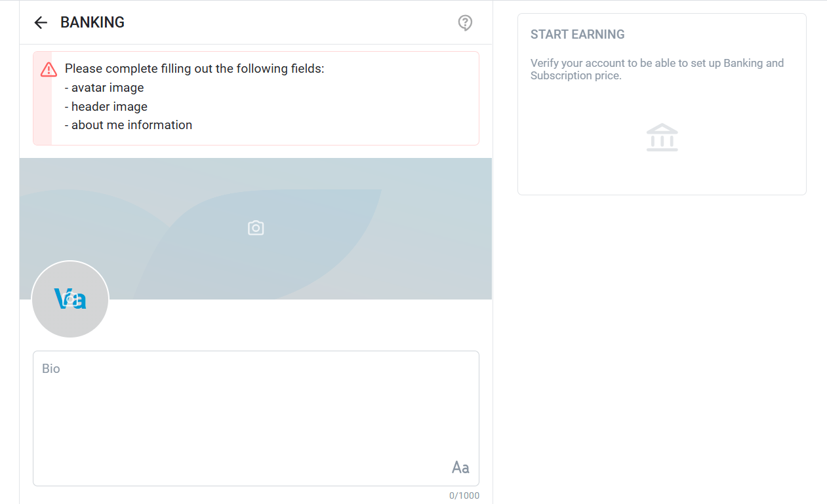Upload header image using banner camera icon
Image resolution: width=827 pixels, height=504 pixels.
(256, 228)
